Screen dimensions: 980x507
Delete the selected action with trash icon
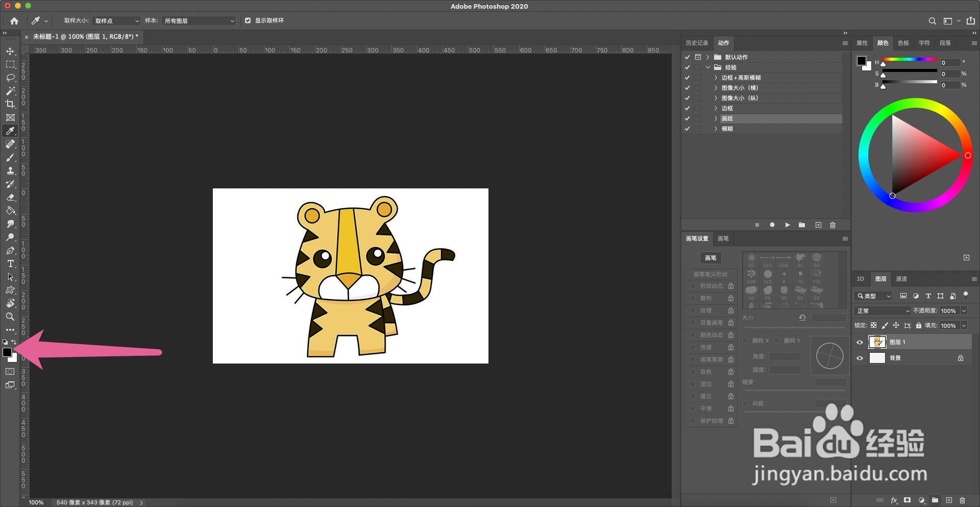(x=833, y=225)
